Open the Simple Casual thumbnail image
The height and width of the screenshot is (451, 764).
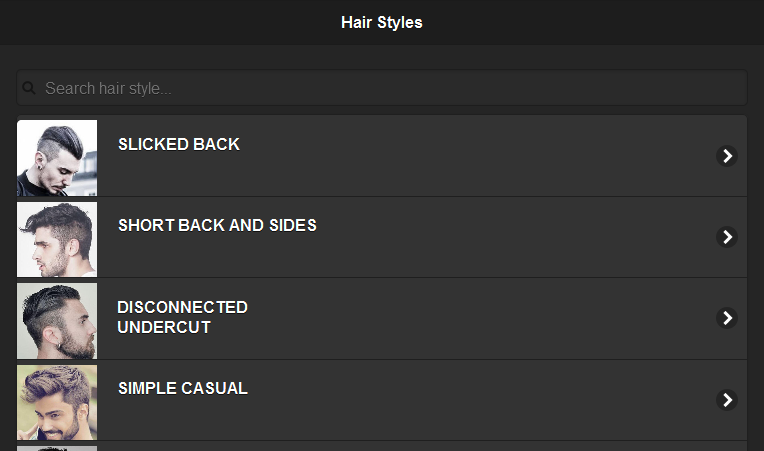coord(57,401)
